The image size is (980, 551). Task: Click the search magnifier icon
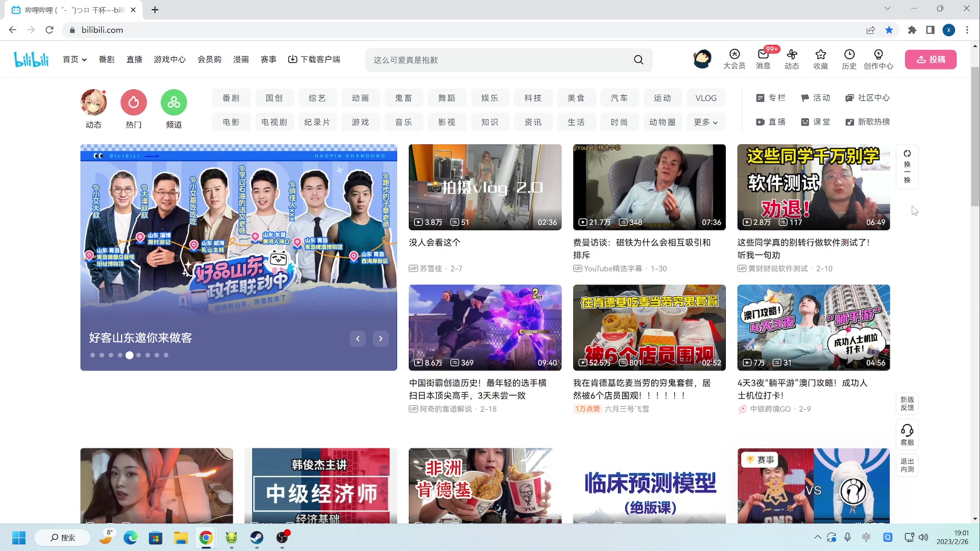(638, 60)
